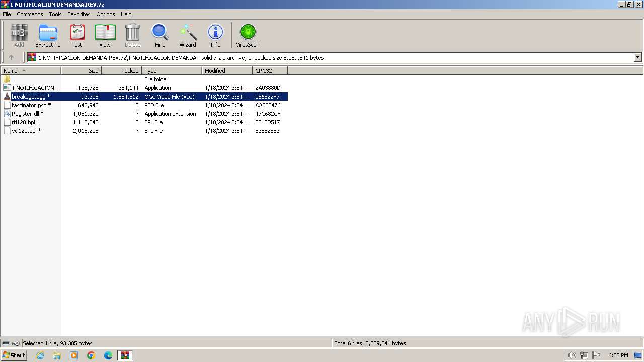Sort by Packed column header
This screenshot has height=362, width=644.
coord(121,71)
